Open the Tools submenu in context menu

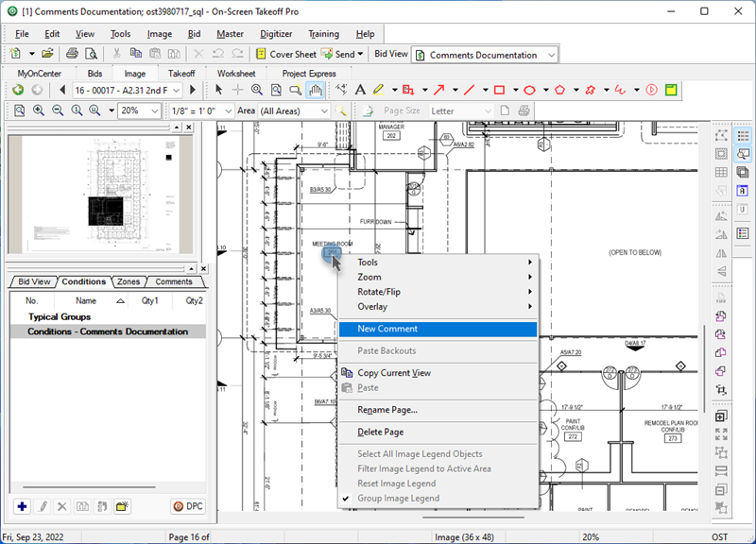point(438,263)
